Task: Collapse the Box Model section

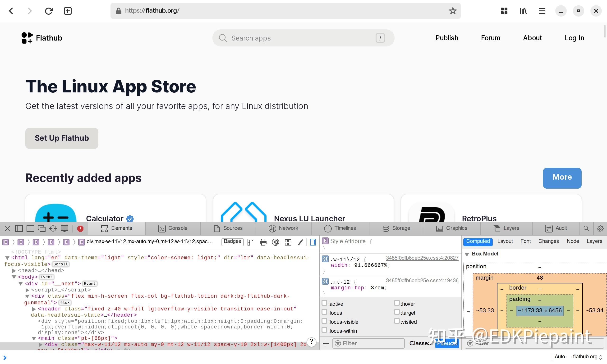Action: coord(467,254)
